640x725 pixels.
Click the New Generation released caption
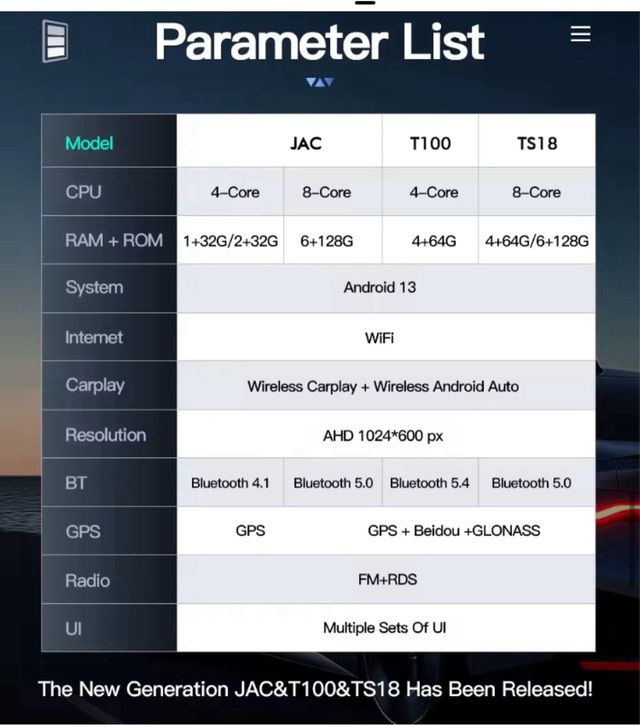[x=315, y=689]
